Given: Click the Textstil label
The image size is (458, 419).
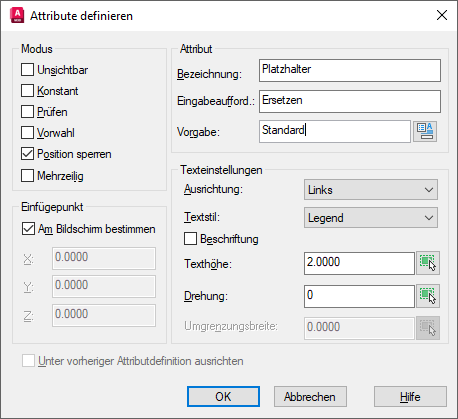Looking at the screenshot, I should coord(202,217).
